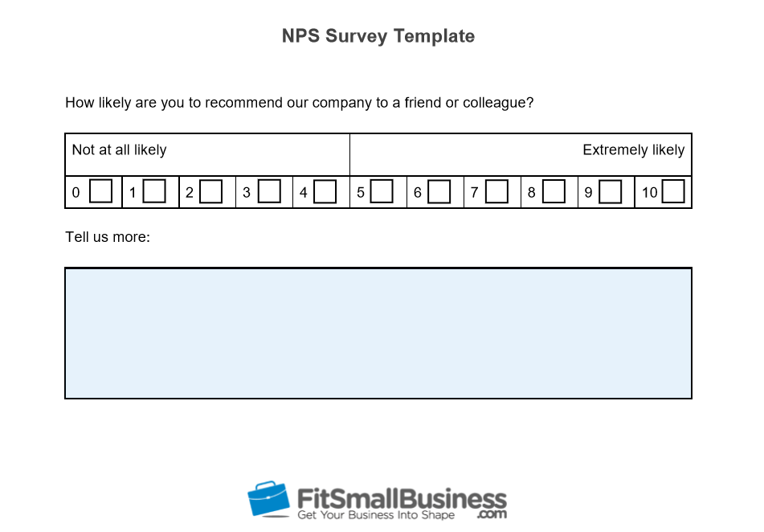This screenshot has height=532, width=764.
Task: Mark the checkbox beside number 8
Action: [x=554, y=191]
